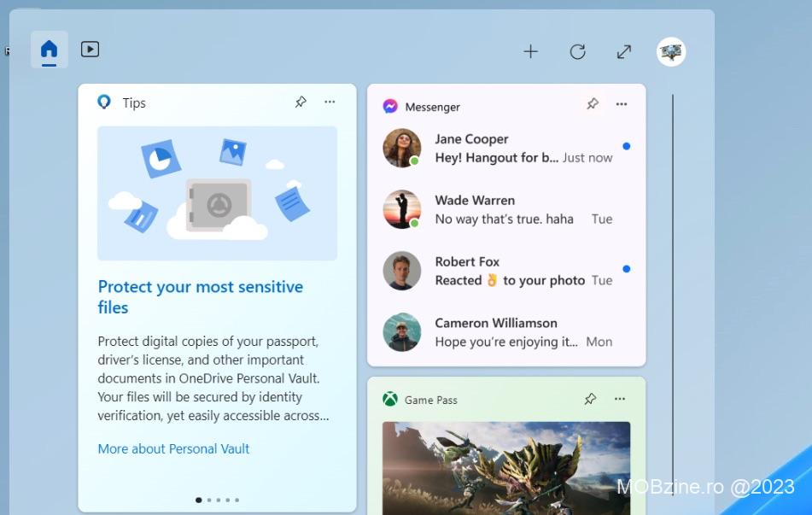Image resolution: width=812 pixels, height=515 pixels.
Task: Pin the Messenger widget
Action: [593, 104]
